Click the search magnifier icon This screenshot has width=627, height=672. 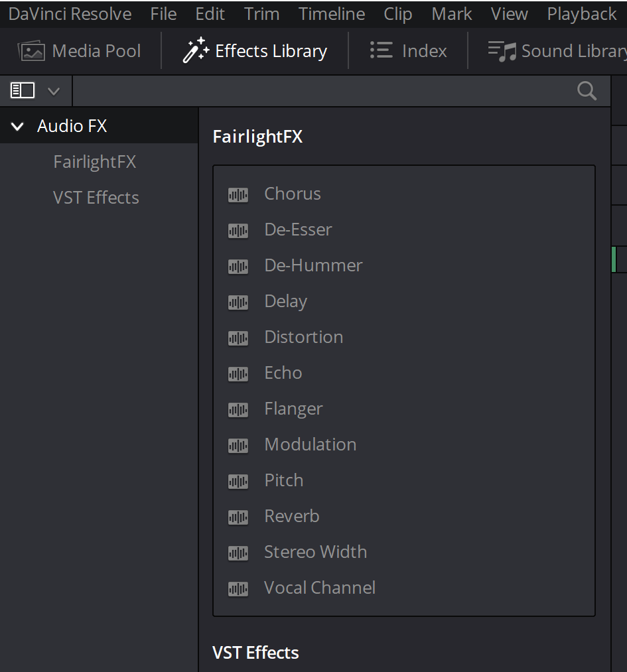pyautogui.click(x=587, y=90)
